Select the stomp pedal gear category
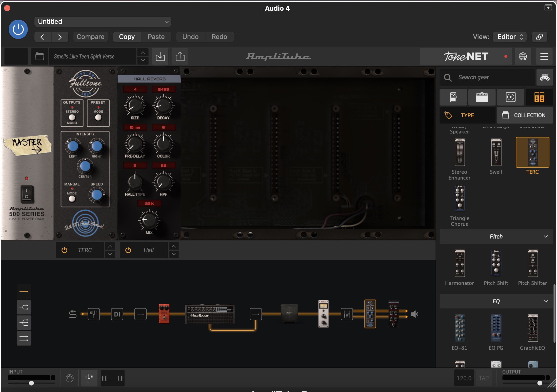Viewport: 557px width, 392px height. coord(453,97)
